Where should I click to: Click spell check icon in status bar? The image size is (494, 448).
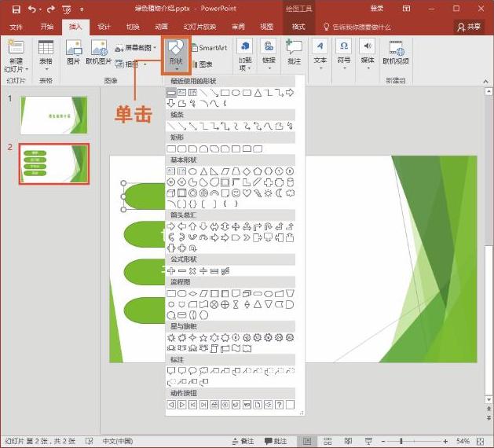90,441
